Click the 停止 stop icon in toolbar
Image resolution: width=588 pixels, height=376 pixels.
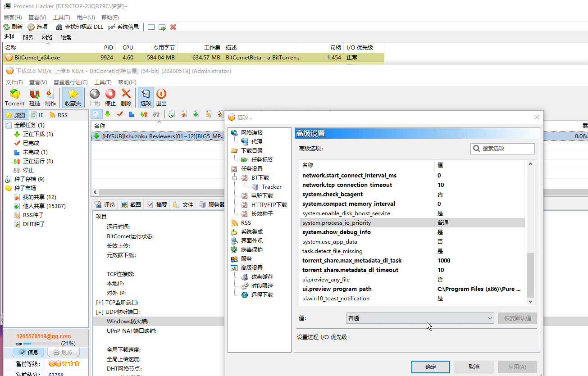pyautogui.click(x=110, y=97)
